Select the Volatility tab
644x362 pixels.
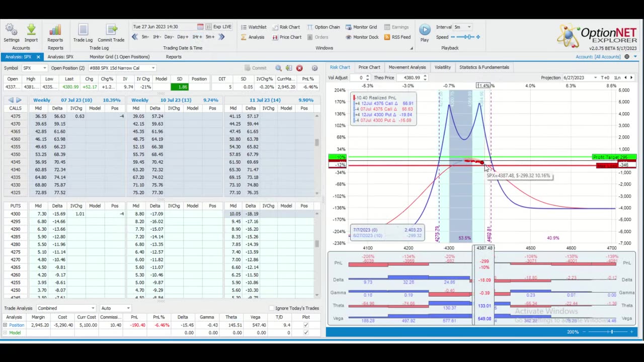(x=442, y=67)
